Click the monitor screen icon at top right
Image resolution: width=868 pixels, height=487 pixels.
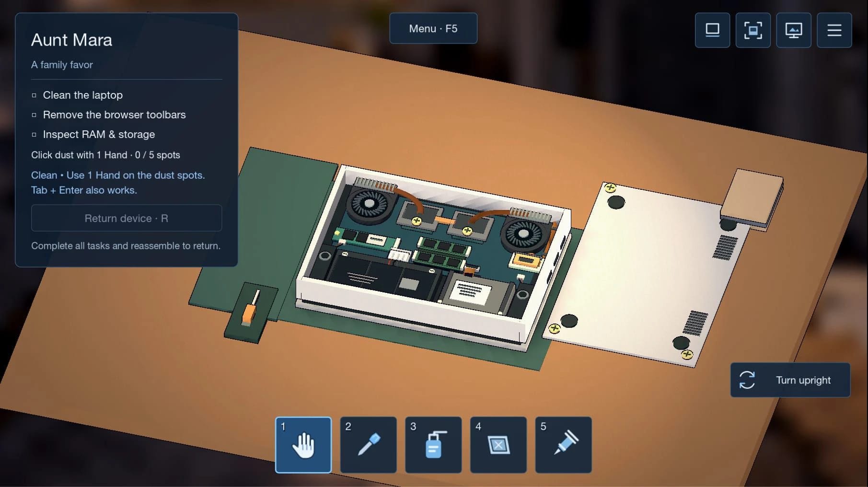tap(794, 30)
